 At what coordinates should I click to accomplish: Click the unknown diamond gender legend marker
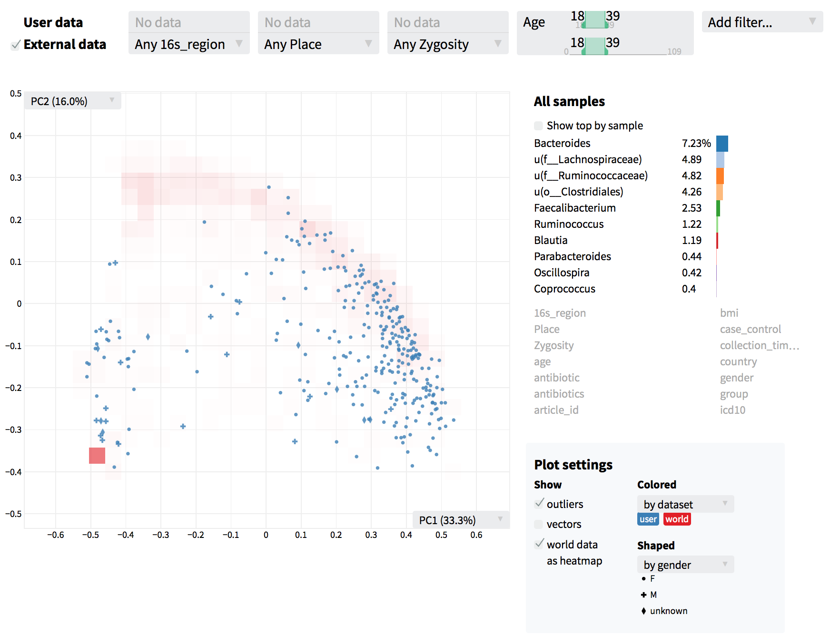tap(643, 611)
